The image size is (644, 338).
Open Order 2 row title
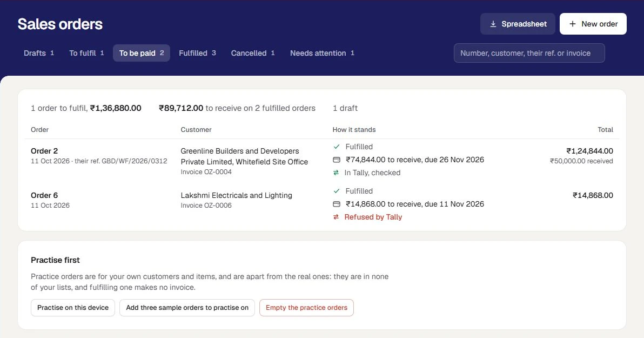pyautogui.click(x=44, y=151)
